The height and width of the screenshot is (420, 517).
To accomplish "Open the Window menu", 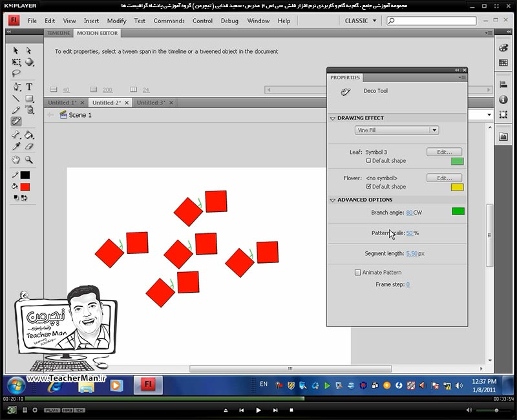I will tap(258, 21).
